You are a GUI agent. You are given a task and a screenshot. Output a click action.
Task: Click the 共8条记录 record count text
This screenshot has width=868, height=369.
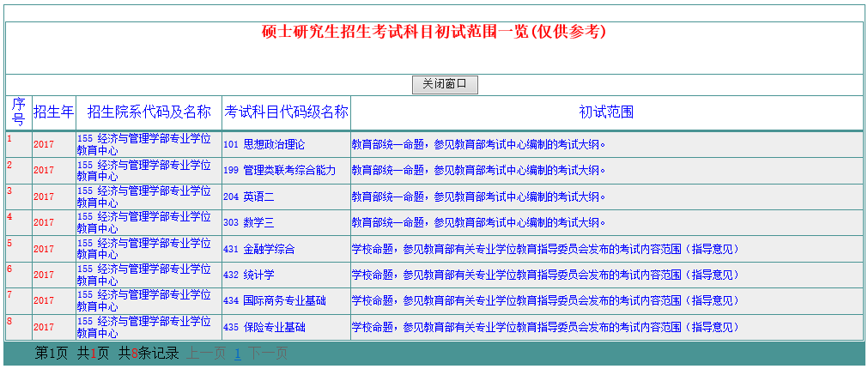click(x=149, y=353)
